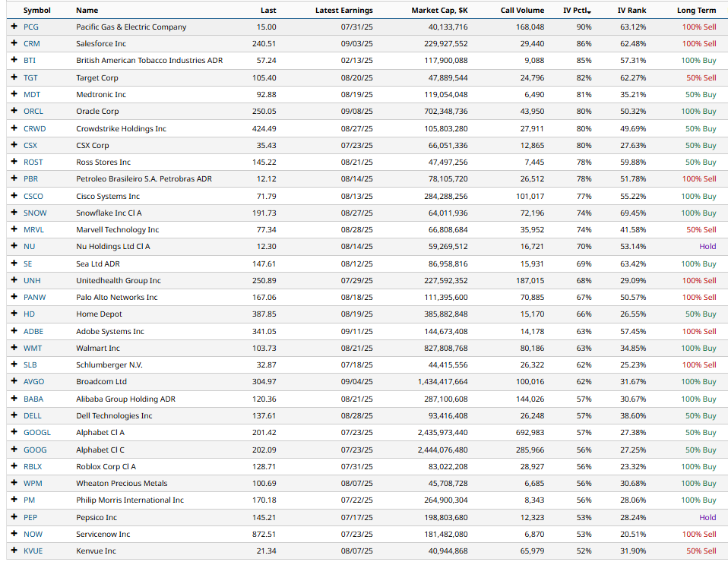Open the BTI symbol link
The height and width of the screenshot is (568, 728).
[x=29, y=60]
